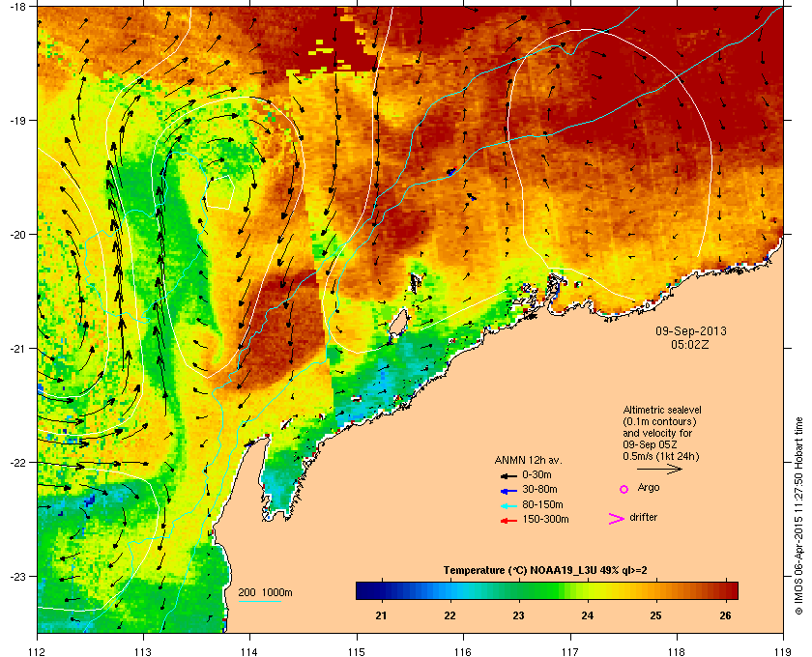Click the longitude label 114
This screenshot has height=657, width=812.
250,652
